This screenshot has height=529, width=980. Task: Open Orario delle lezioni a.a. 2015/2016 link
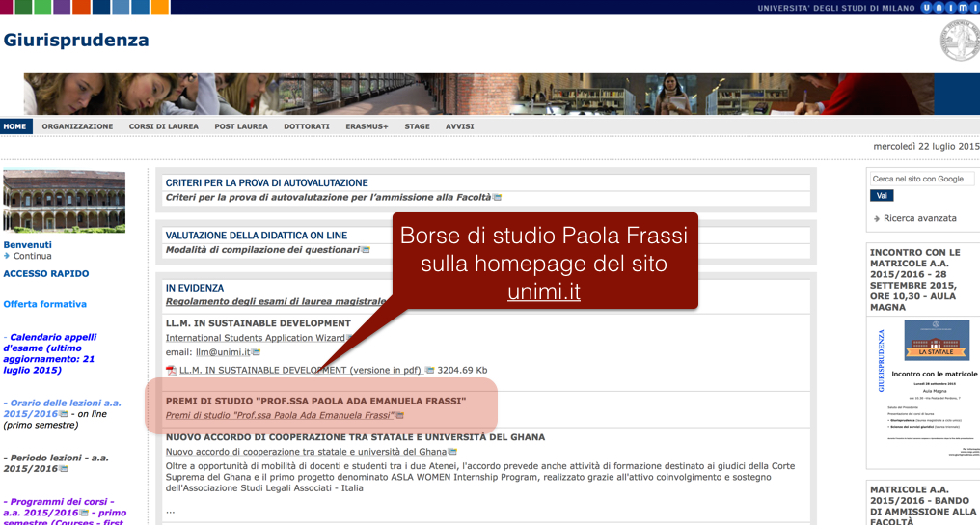63,408
